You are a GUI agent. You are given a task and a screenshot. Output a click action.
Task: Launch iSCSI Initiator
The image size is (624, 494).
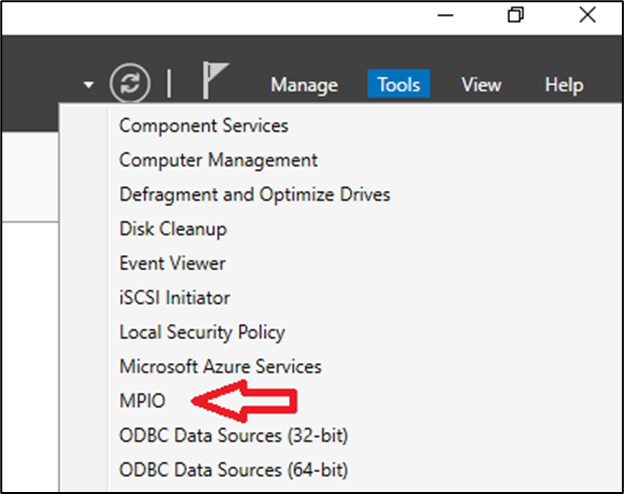coord(174,298)
